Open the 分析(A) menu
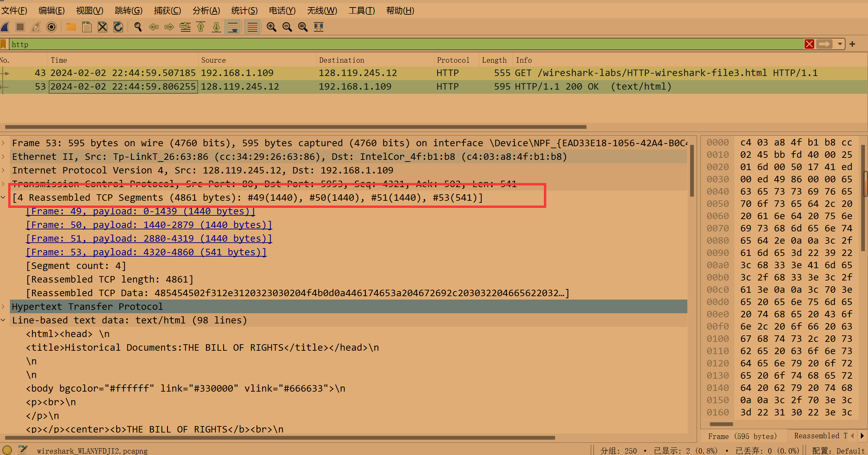This screenshot has height=455, width=868. coord(206,11)
